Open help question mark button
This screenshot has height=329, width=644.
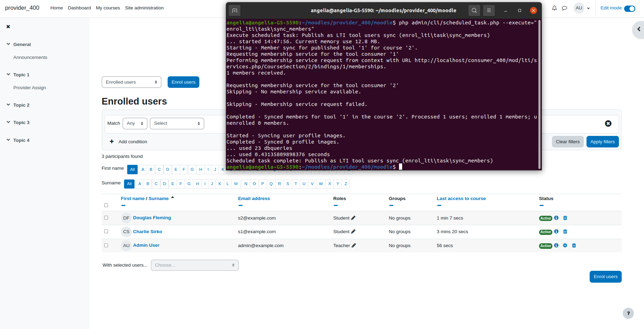pos(628,313)
